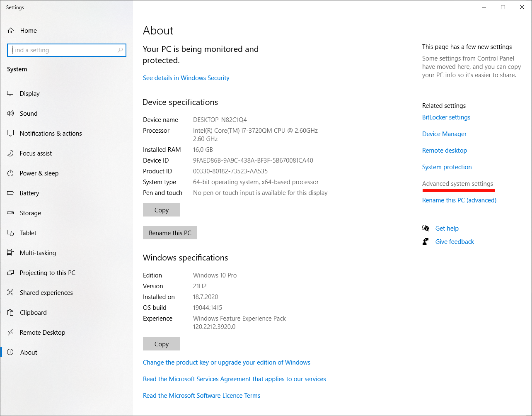Viewport: 532px width, 416px height.
Task: Click the Installed RAM value 16,0 GB
Action: [203, 150]
